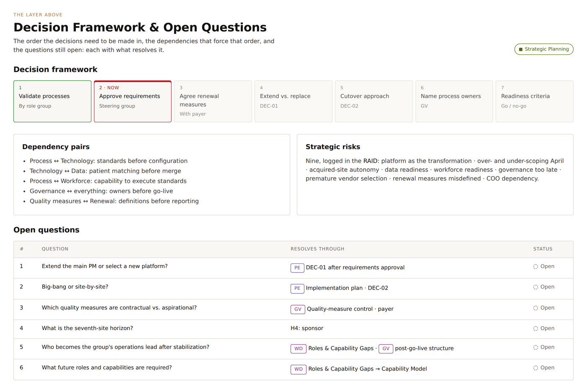This screenshot has height=392, width=587.
Task: Click the GV badge before post-go-live structure
Action: tap(386, 348)
